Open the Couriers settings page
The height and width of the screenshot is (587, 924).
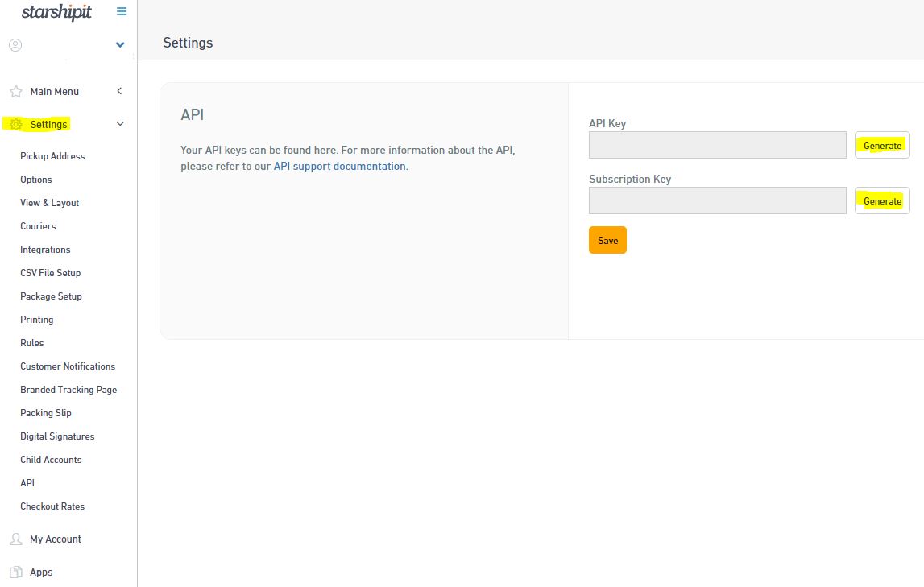(38, 226)
